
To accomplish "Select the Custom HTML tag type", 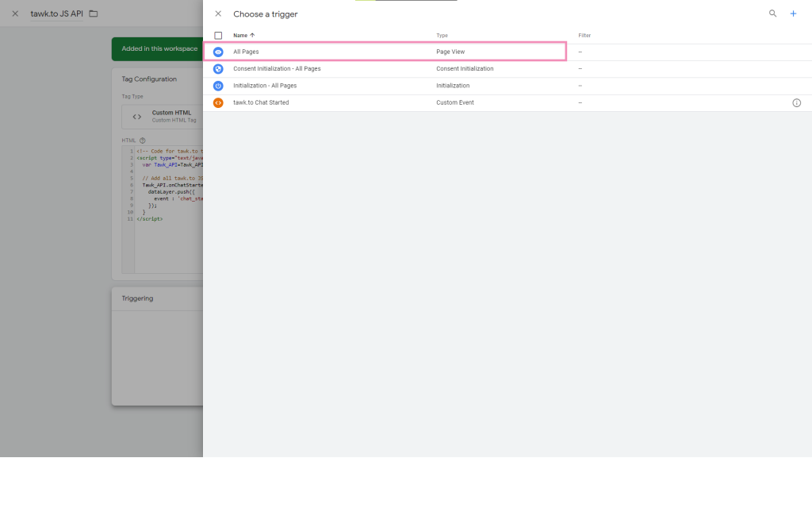I will point(162,117).
